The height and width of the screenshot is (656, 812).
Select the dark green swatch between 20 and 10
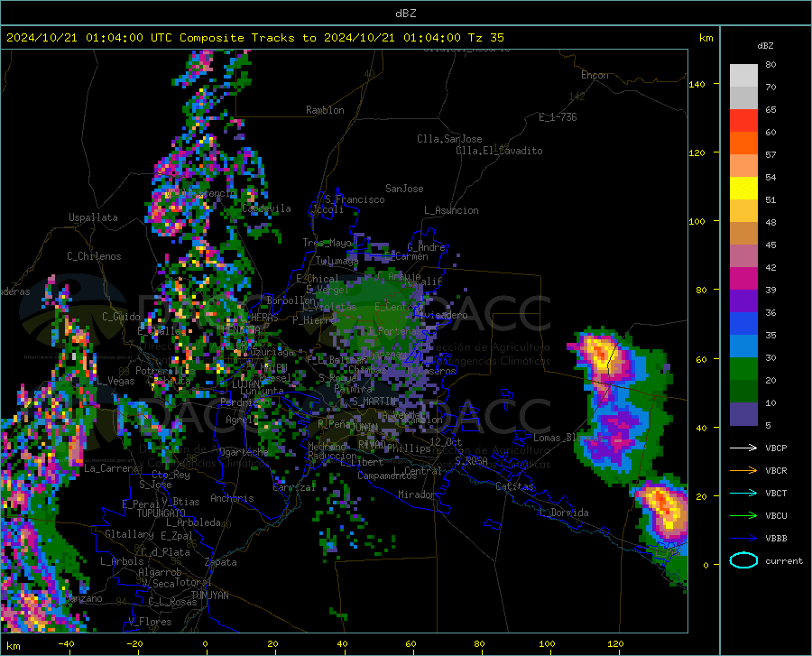pos(743,392)
